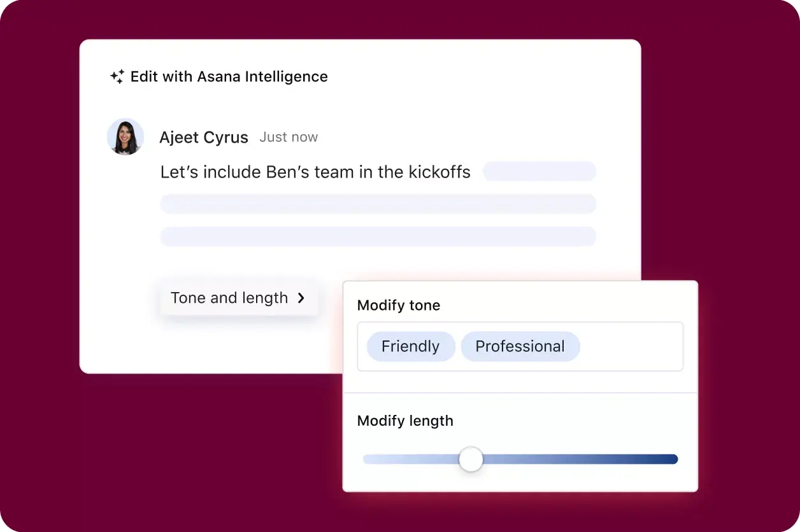Image resolution: width=800 pixels, height=532 pixels.
Task: Click inside the Modify tone field
Action: pos(520,346)
